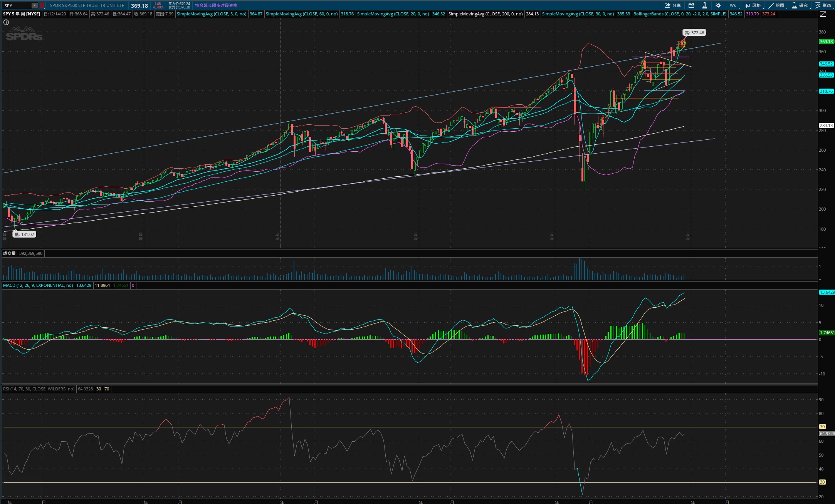This screenshot has width=835, height=504.
Task: Click the volume value 392,369,590
Action: pos(31,253)
